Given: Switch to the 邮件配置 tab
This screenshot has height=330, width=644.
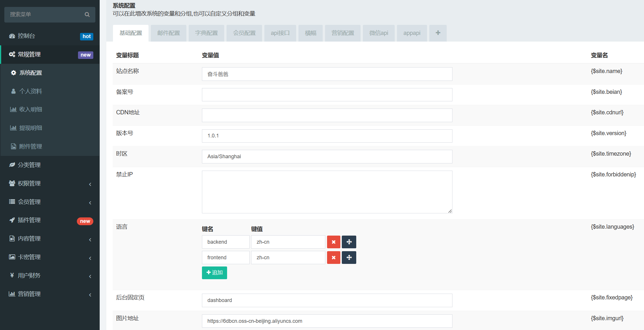Looking at the screenshot, I should (x=168, y=33).
